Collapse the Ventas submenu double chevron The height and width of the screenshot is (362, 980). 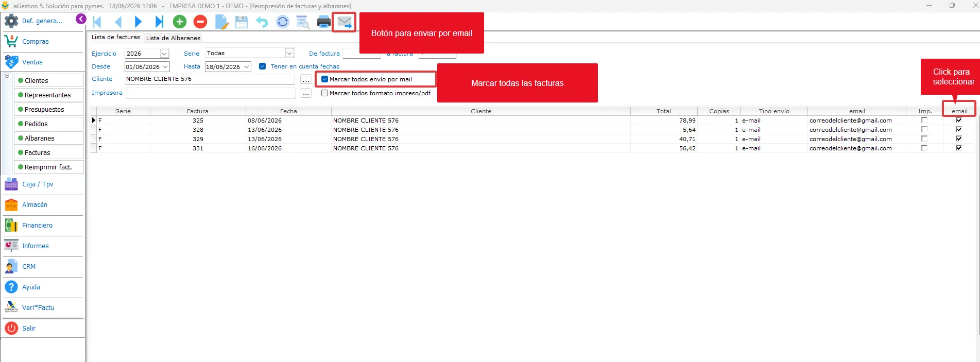pyautogui.click(x=7, y=77)
